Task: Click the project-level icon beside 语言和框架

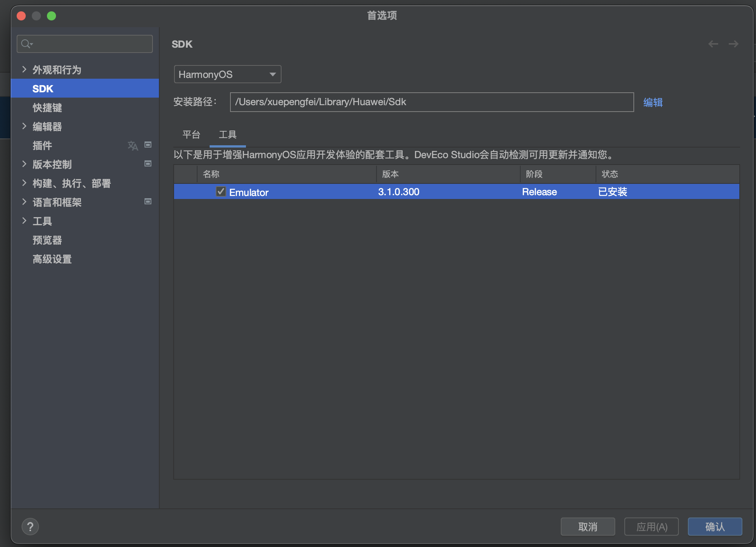Action: pyautogui.click(x=148, y=202)
